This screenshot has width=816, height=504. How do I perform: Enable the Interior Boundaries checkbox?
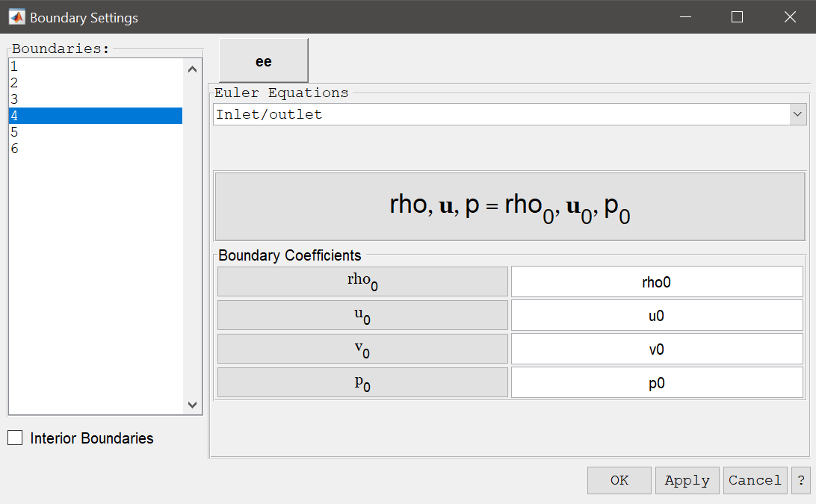pos(15,438)
